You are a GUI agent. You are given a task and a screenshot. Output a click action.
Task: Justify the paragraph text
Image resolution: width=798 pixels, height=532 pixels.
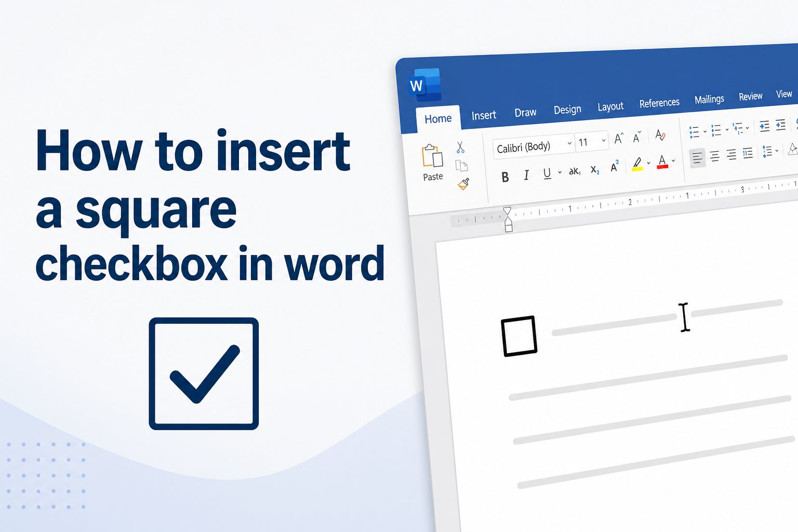[748, 153]
